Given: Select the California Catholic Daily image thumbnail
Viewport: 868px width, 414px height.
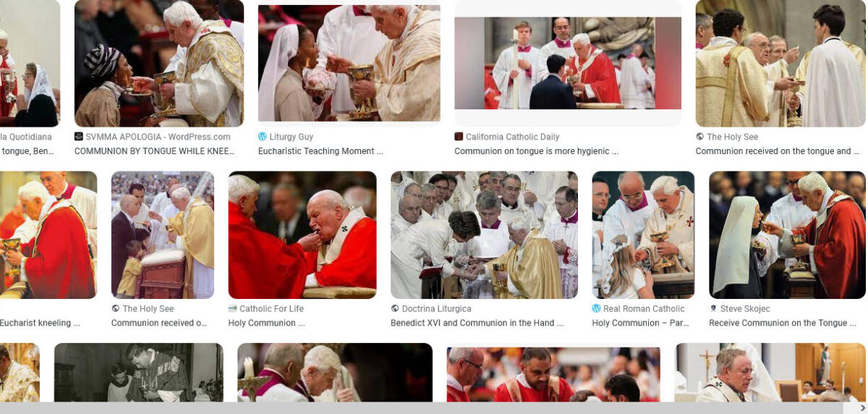Looking at the screenshot, I should tap(568, 63).
